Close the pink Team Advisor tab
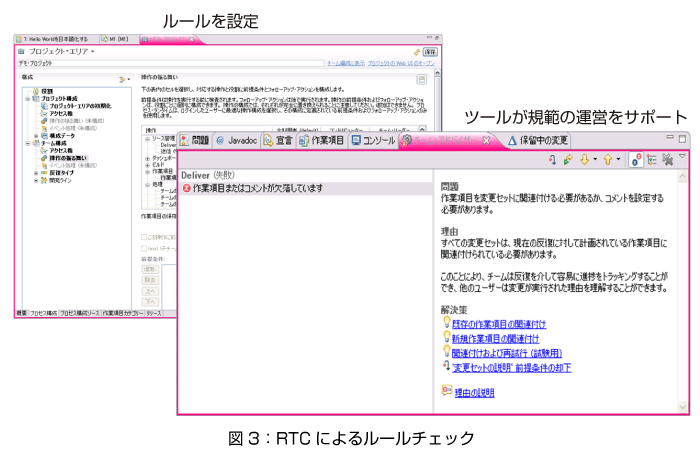The width and height of the screenshot is (700, 458). tap(486, 141)
